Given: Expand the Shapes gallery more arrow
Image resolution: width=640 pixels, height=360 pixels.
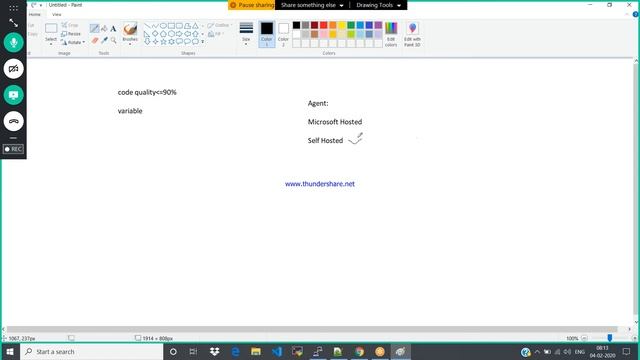Looking at the screenshot, I should 202,42.
